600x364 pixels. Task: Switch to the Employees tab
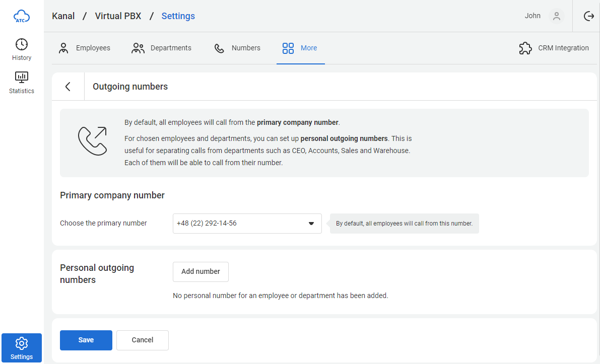click(93, 48)
